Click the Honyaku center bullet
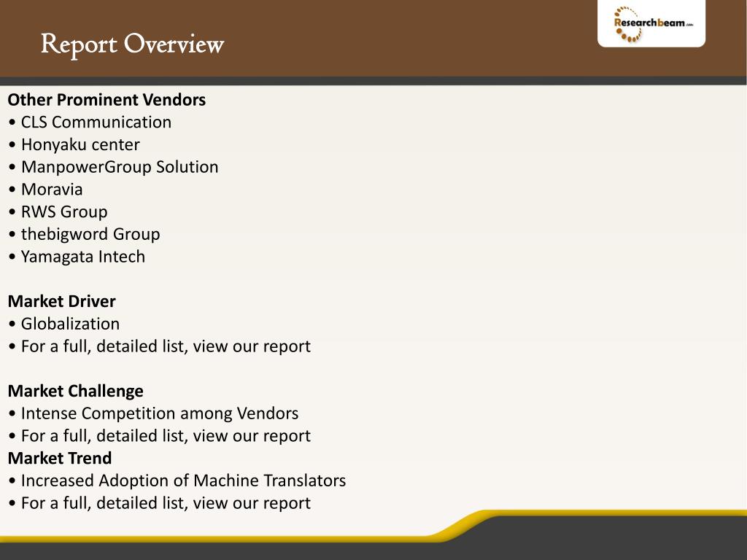747x560 pixels. (74, 145)
